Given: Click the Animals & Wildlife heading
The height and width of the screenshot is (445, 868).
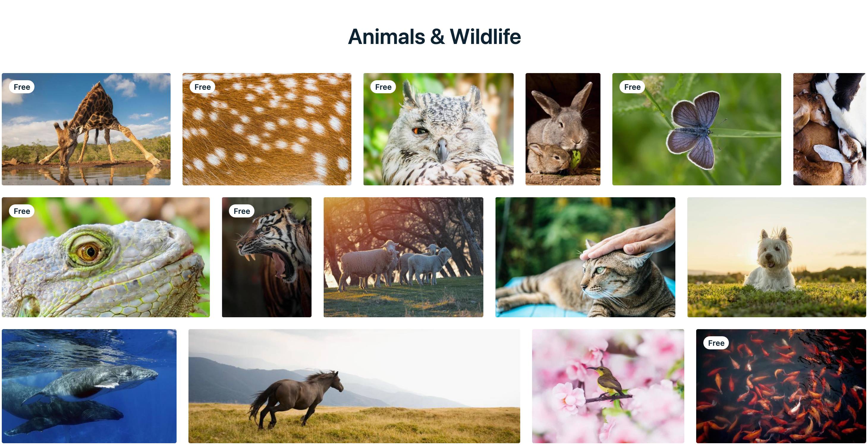Looking at the screenshot, I should tap(434, 36).
